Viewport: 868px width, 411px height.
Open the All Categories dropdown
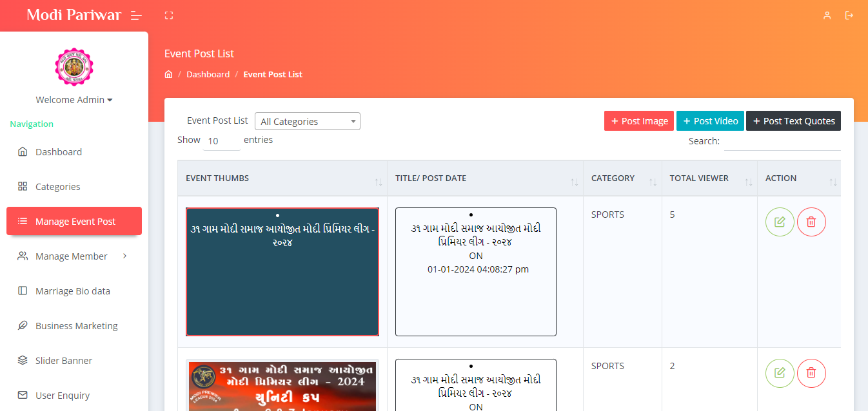[308, 122]
